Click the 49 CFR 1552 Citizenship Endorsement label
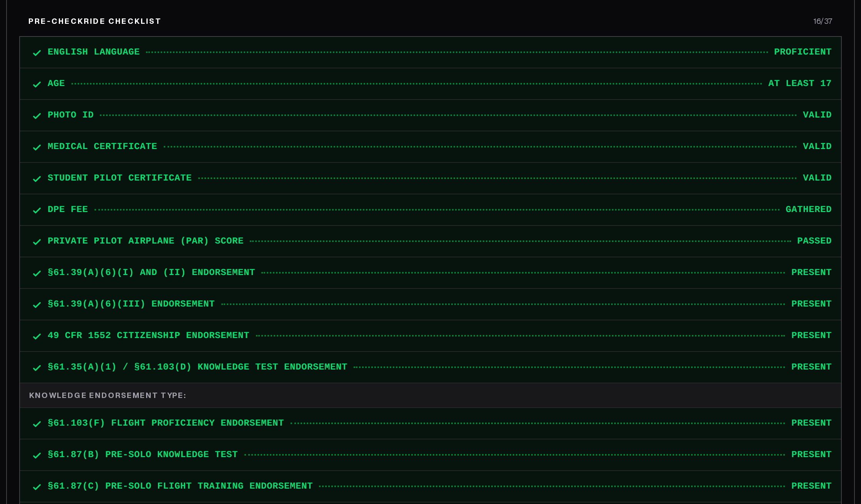The image size is (861, 504). point(148,335)
